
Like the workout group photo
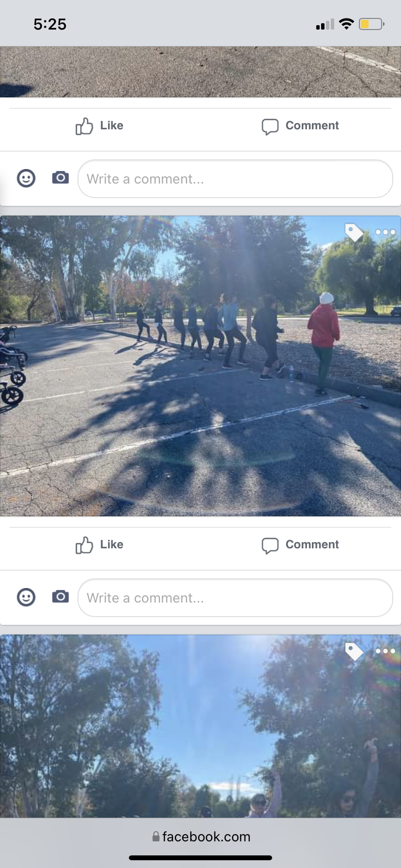pyautogui.click(x=99, y=545)
